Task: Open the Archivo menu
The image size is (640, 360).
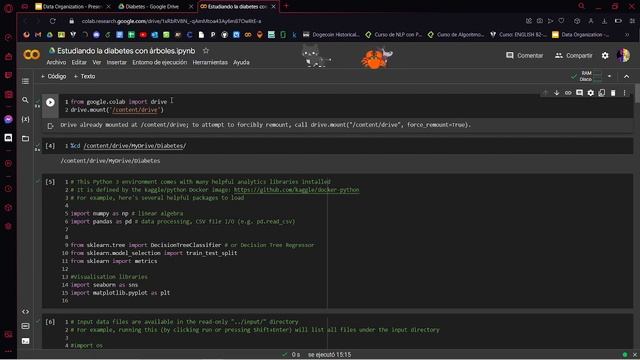Action: (56, 62)
